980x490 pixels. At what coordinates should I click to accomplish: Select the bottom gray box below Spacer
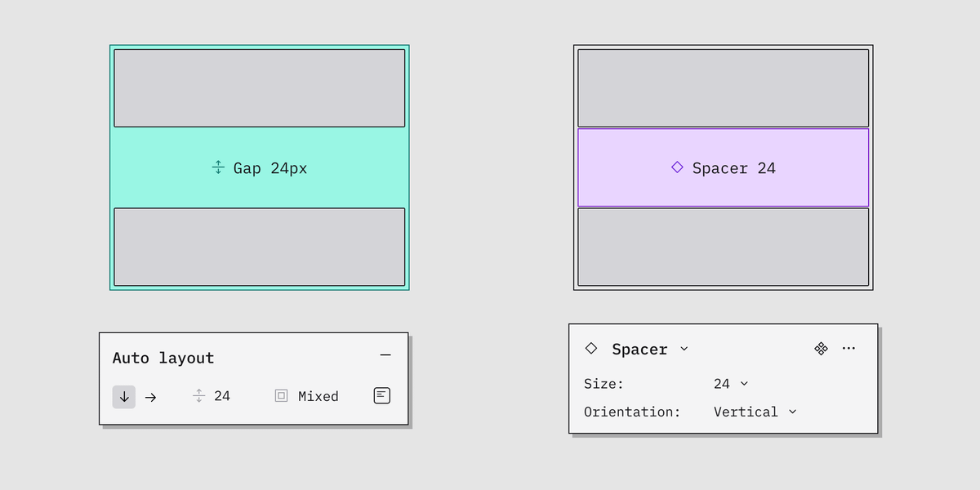point(723,247)
